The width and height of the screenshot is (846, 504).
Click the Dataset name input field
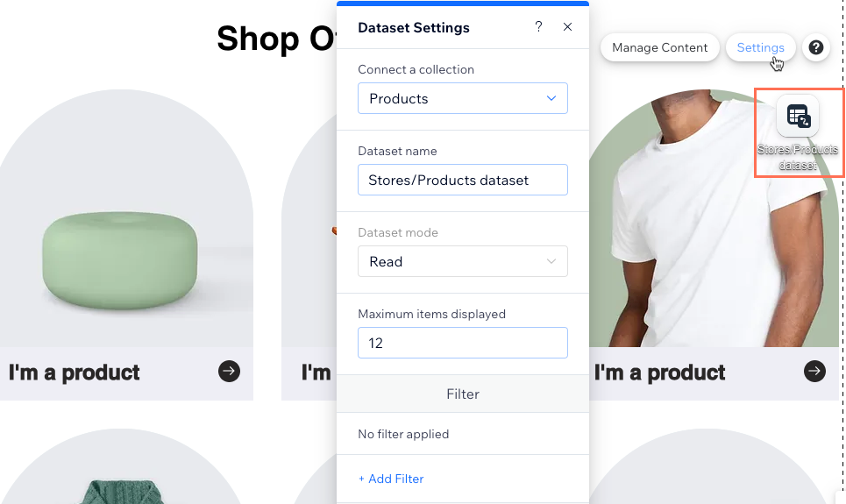coord(462,180)
